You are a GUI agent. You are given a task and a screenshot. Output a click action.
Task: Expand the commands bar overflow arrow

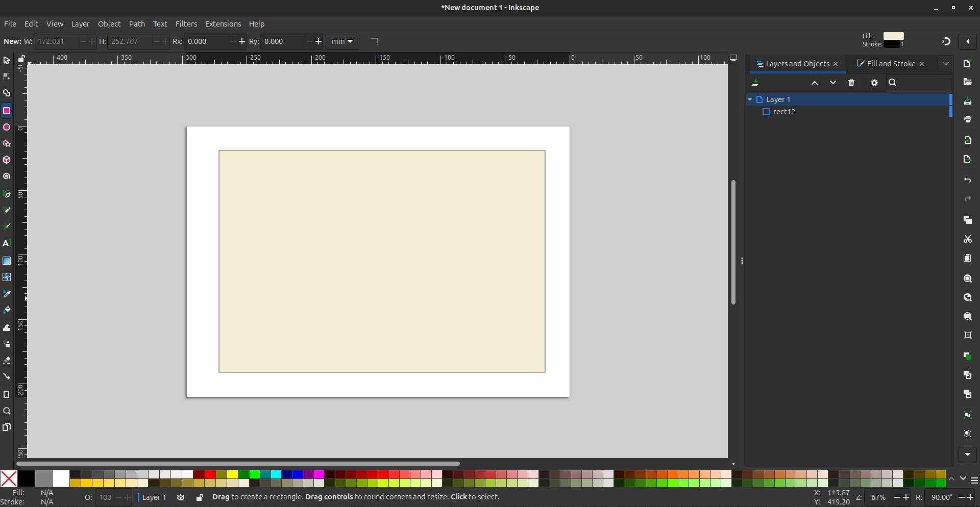(968, 454)
